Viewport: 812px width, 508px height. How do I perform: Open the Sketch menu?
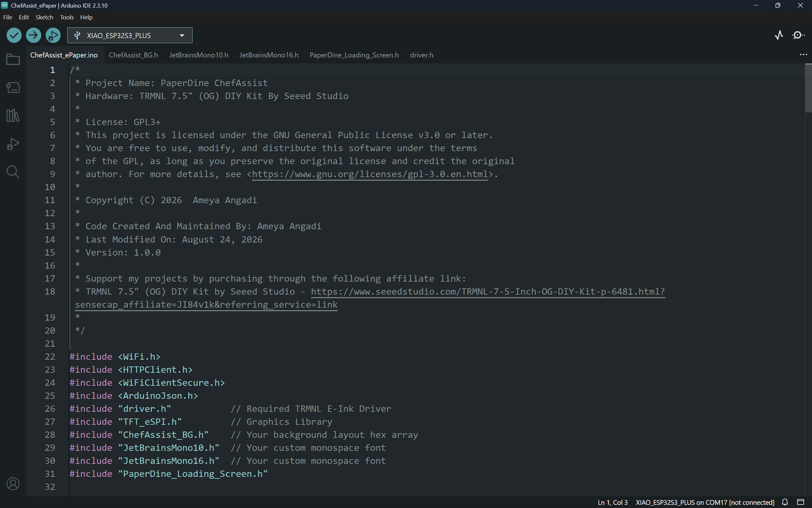pos(44,17)
